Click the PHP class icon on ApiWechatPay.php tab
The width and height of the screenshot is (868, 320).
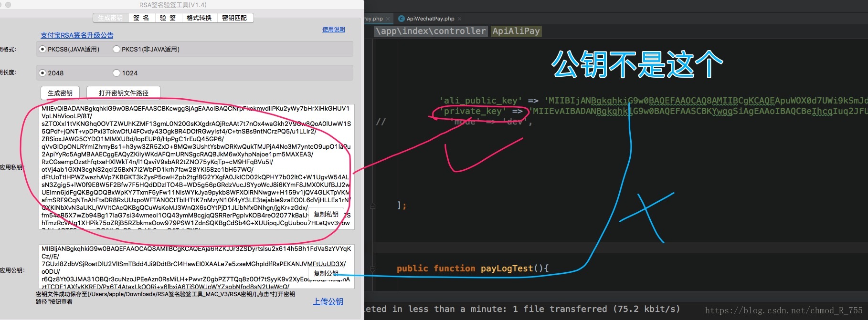point(402,19)
